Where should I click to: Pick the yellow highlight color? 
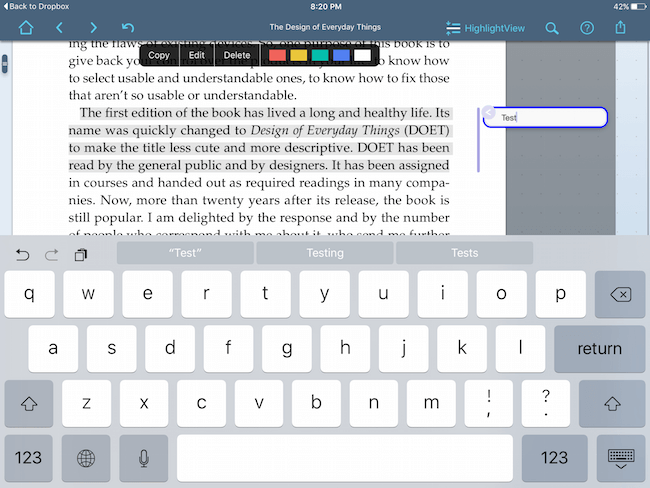tap(298, 55)
